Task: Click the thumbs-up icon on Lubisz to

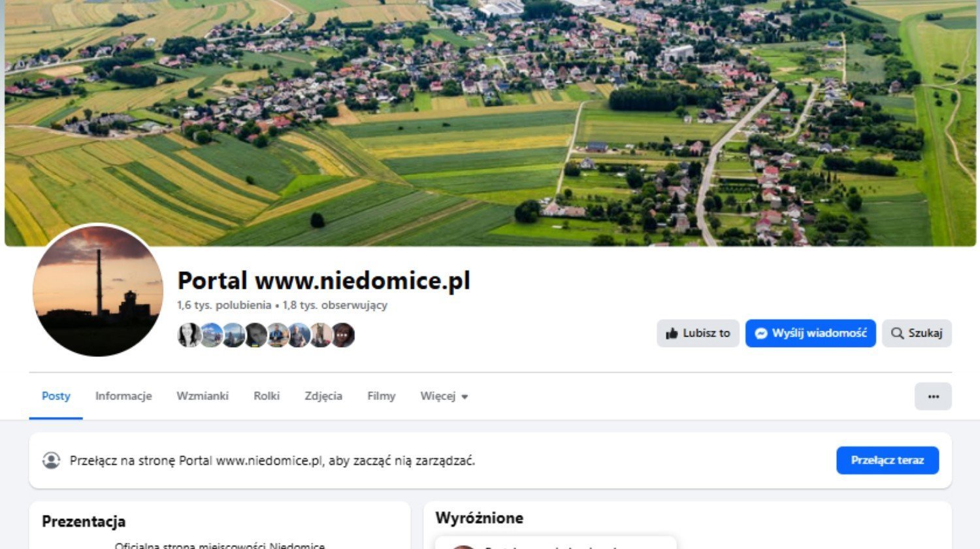Action: [x=672, y=333]
